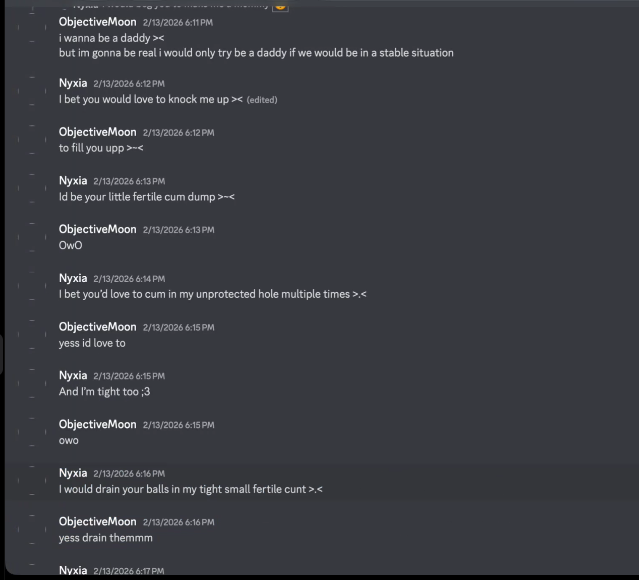Select the 'yess id love to' message
The image size is (639, 580).
[x=92, y=343]
